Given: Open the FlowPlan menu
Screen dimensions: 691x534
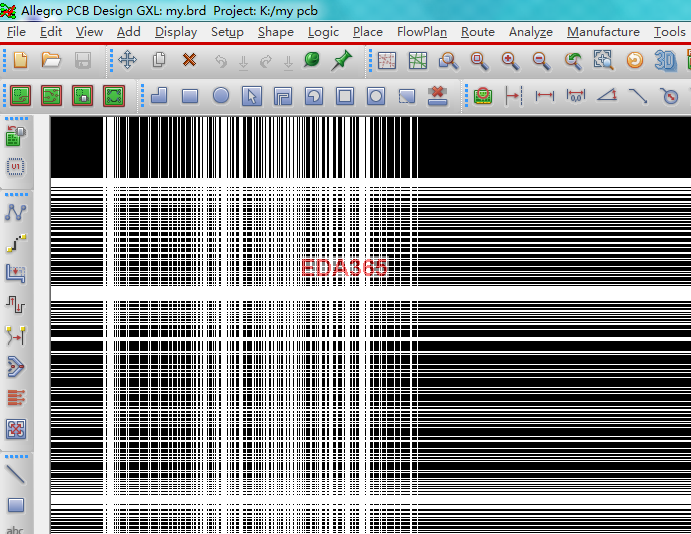Looking at the screenshot, I should pos(422,32).
